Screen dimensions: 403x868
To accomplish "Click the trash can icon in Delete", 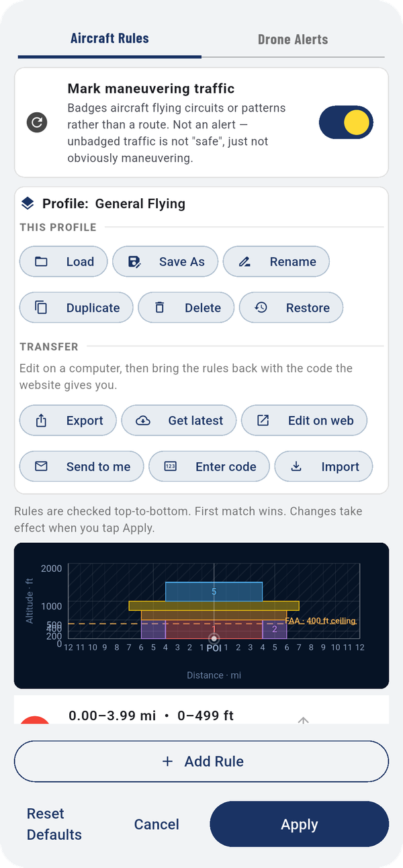I will coord(159,308).
